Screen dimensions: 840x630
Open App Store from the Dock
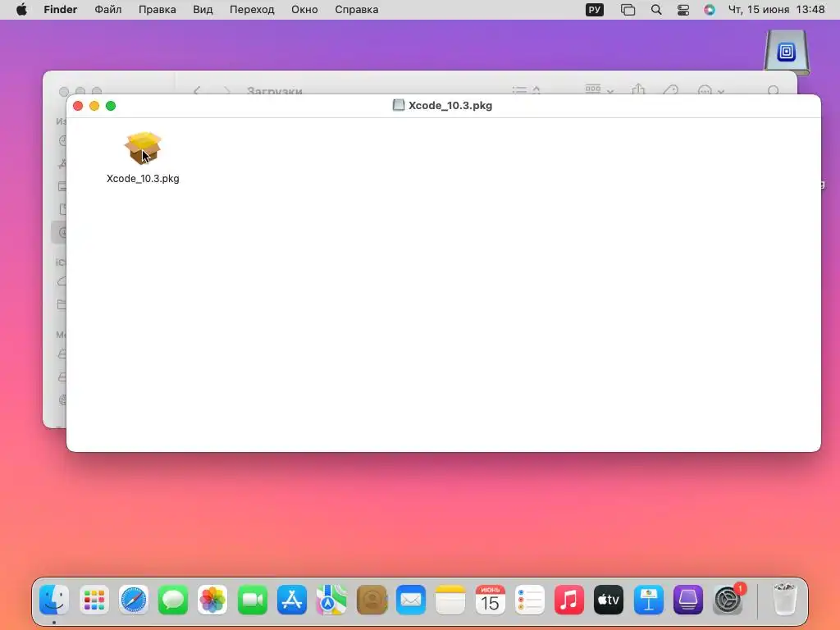(292, 600)
